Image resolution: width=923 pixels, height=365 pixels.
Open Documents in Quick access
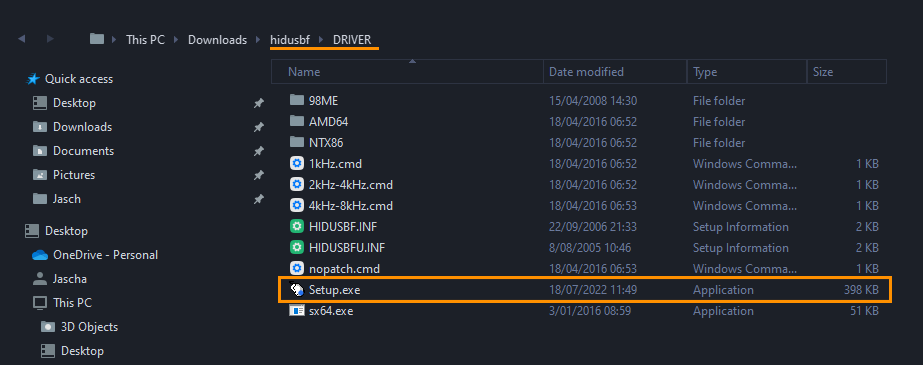click(84, 151)
